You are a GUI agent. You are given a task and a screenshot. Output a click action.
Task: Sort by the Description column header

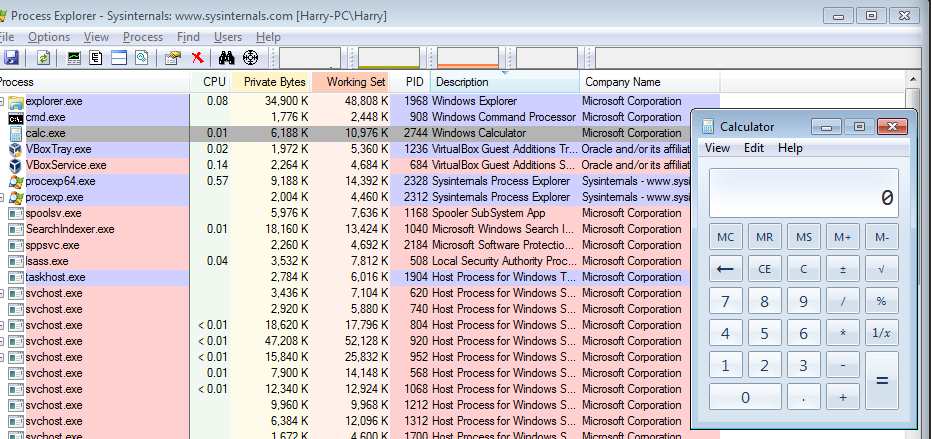click(505, 82)
